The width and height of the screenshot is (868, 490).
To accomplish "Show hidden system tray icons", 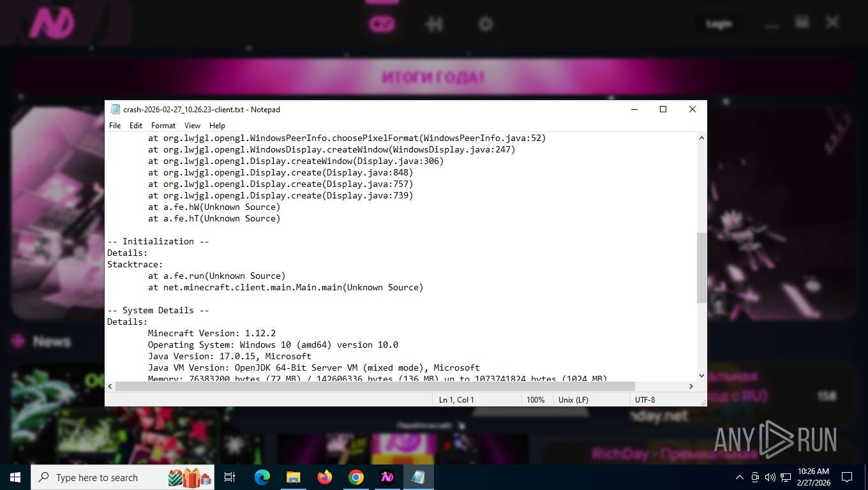I will point(740,477).
